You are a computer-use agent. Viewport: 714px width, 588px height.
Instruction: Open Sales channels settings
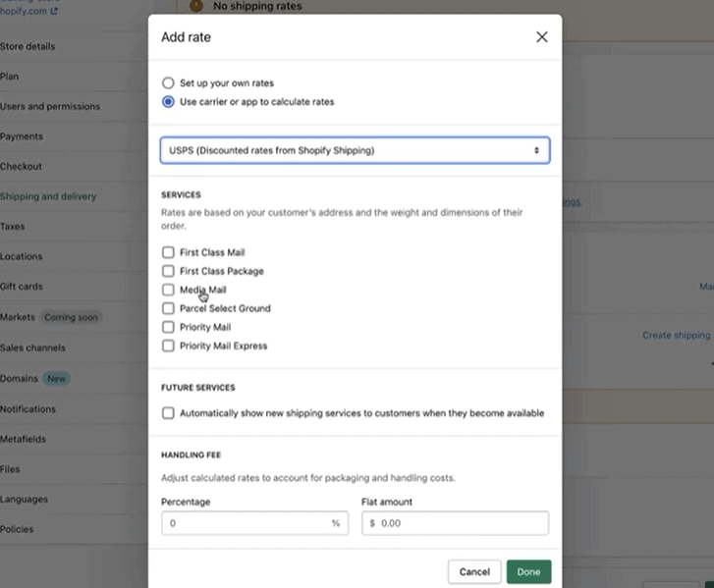[x=32, y=347]
